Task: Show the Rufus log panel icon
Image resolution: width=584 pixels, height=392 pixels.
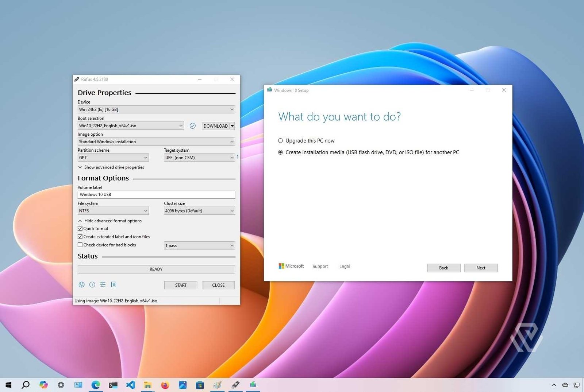Action: (114, 284)
